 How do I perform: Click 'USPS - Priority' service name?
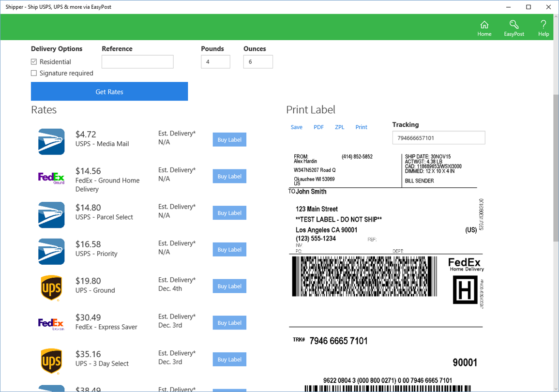pyautogui.click(x=96, y=254)
